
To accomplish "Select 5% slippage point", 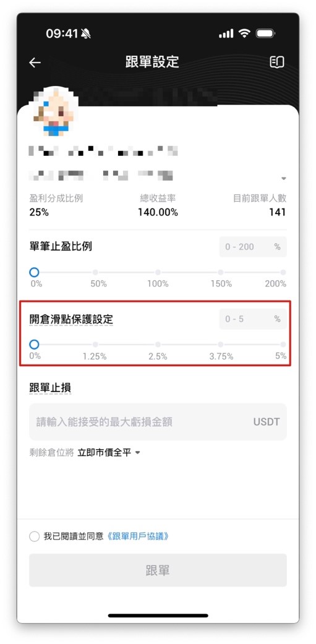I will tap(283, 345).
